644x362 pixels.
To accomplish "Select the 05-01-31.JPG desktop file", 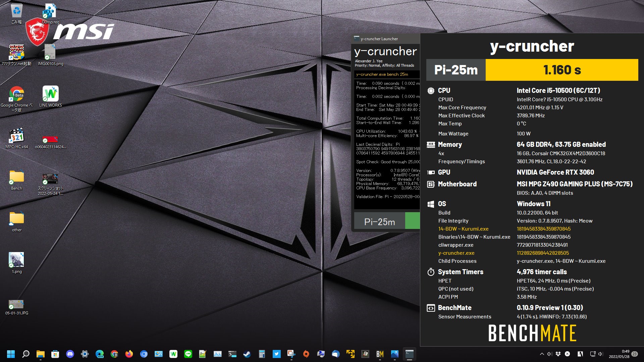I will point(16,307).
